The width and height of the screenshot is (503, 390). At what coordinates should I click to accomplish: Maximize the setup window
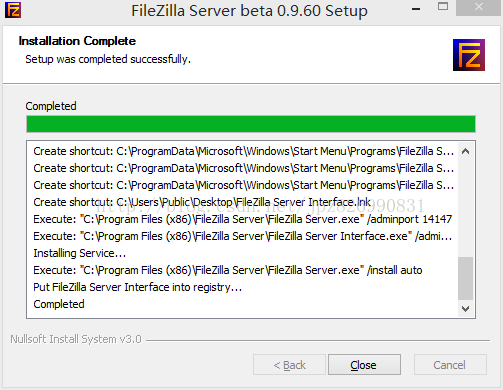(x=443, y=7)
